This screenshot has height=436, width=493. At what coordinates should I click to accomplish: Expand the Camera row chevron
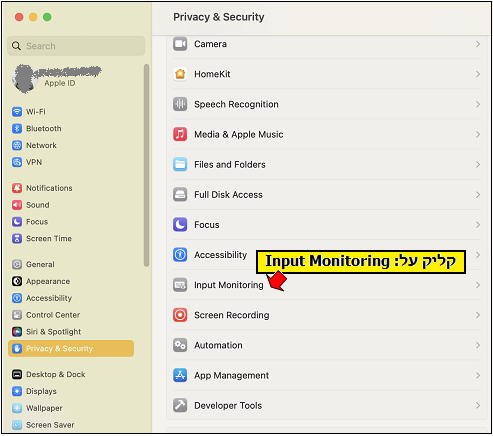tap(478, 44)
